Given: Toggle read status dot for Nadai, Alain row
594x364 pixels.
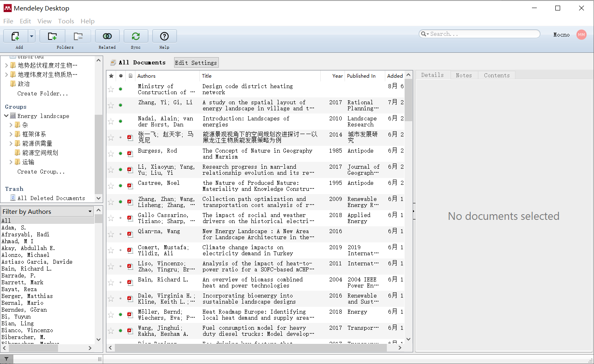Looking at the screenshot, I should pos(120,121).
